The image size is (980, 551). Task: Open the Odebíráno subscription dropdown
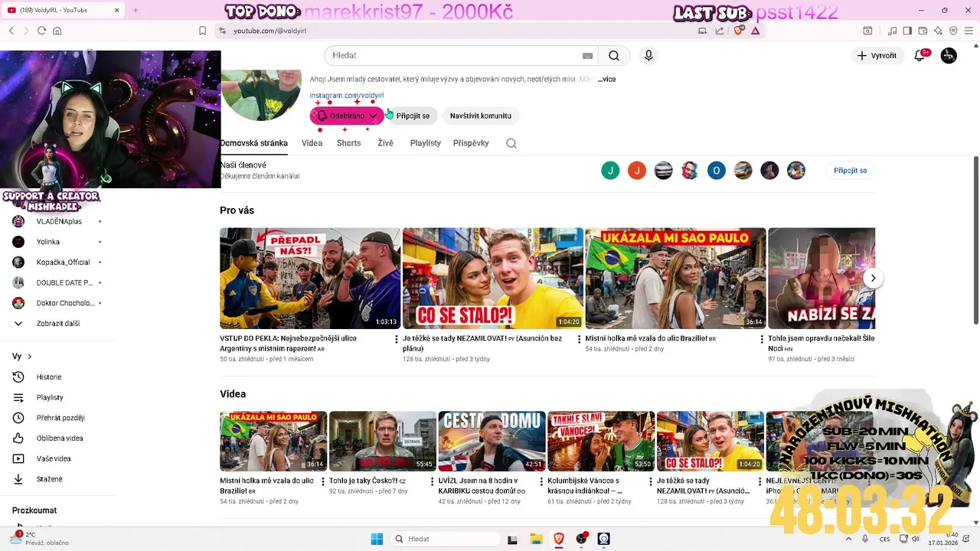(347, 116)
